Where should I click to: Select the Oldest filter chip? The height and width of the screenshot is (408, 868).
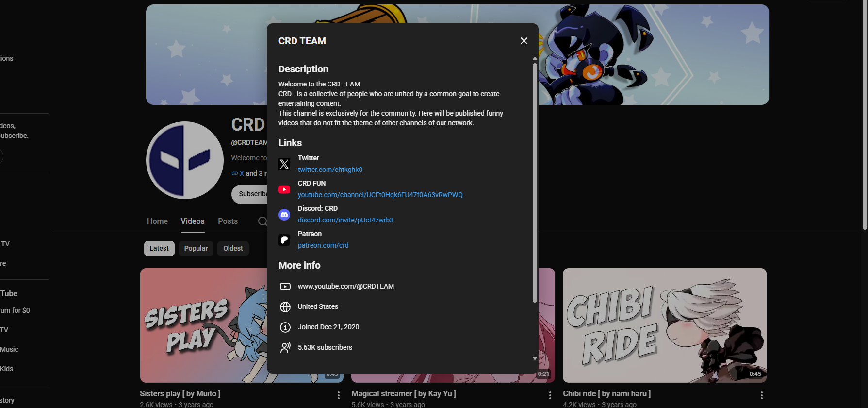coord(233,249)
